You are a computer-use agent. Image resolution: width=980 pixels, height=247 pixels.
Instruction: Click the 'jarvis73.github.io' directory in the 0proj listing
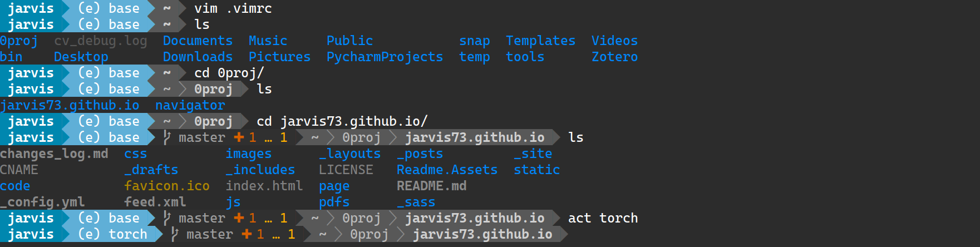tap(70, 106)
